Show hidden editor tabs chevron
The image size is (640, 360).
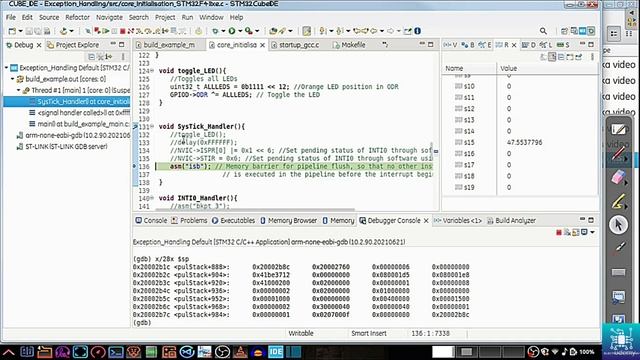385,44
